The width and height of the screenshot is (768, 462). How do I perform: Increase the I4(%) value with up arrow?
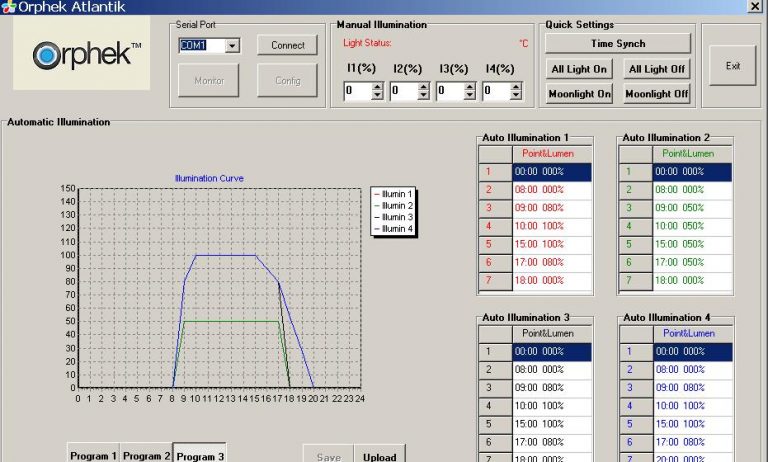point(515,87)
